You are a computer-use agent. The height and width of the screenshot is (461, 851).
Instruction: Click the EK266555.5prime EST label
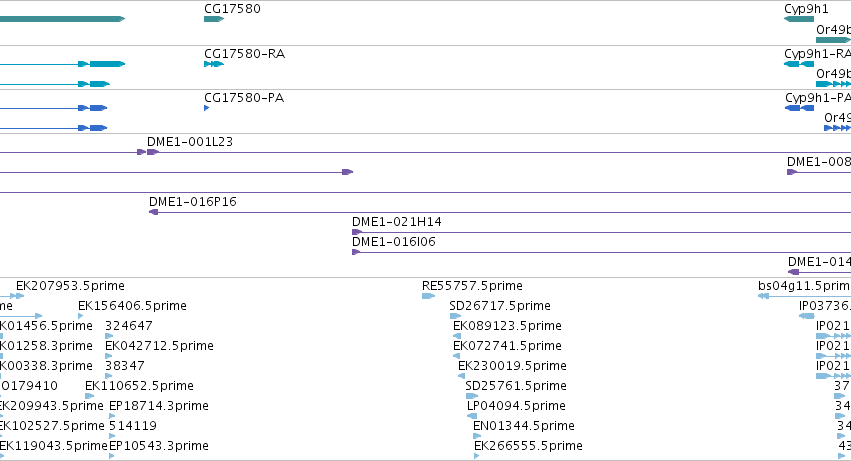529,446
